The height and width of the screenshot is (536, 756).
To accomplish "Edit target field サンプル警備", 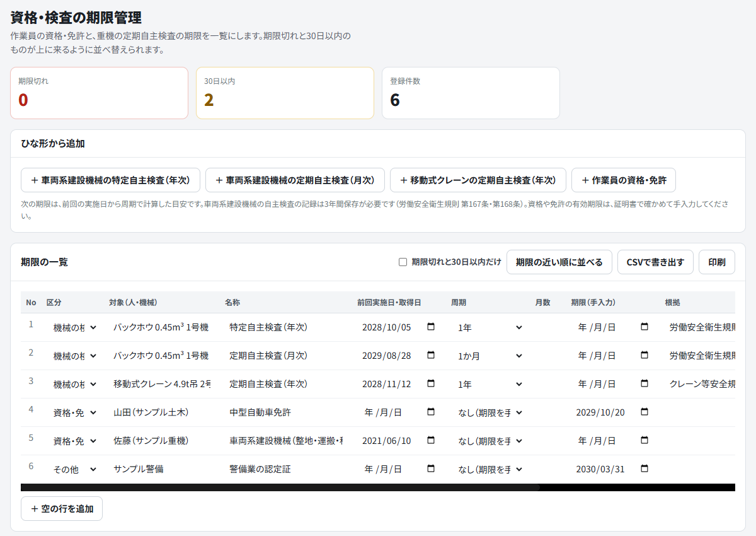I will 163,469.
